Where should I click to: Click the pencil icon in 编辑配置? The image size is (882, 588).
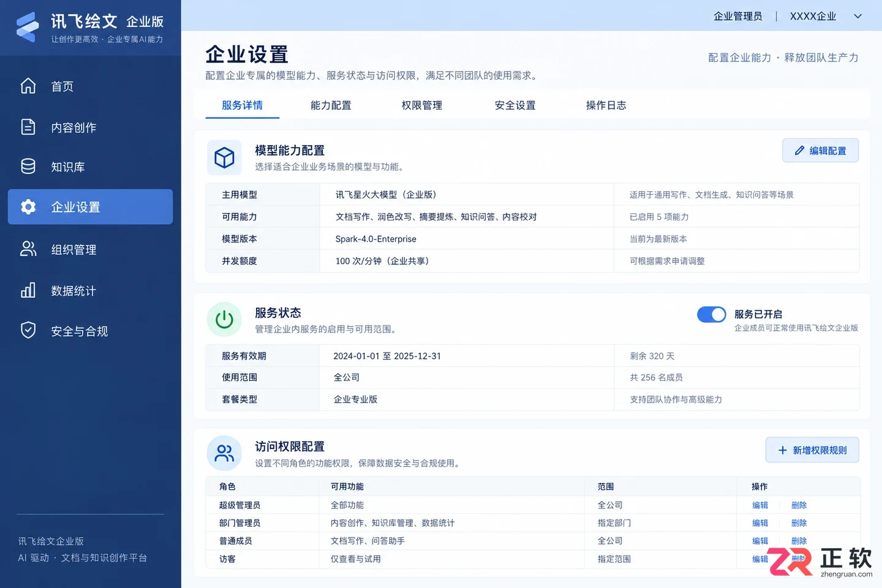pos(799,151)
